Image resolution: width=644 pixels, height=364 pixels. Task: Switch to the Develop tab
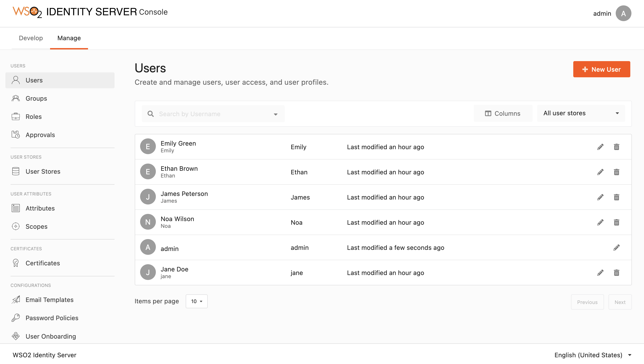click(31, 38)
